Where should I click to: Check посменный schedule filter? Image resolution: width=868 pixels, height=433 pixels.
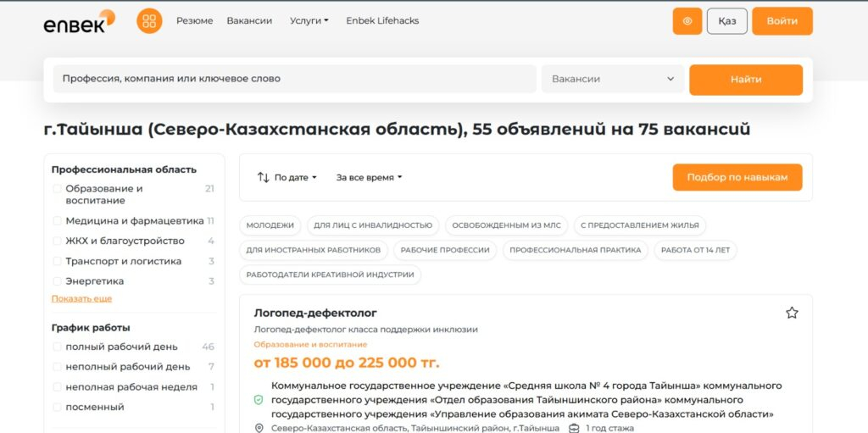[57, 407]
